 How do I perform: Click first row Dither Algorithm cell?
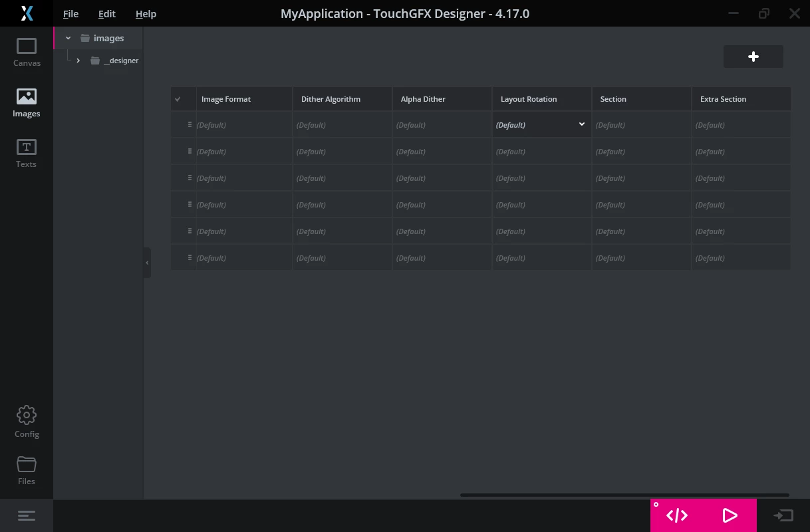342,125
